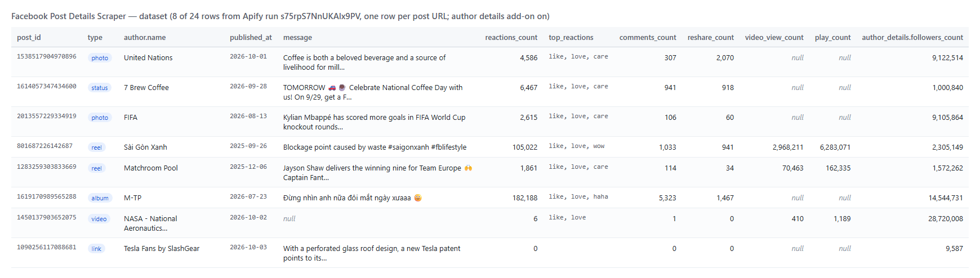Image resolution: width=980 pixels, height=278 pixels.
Task: Click the like, love, haha reactions cell
Action: 578,197
